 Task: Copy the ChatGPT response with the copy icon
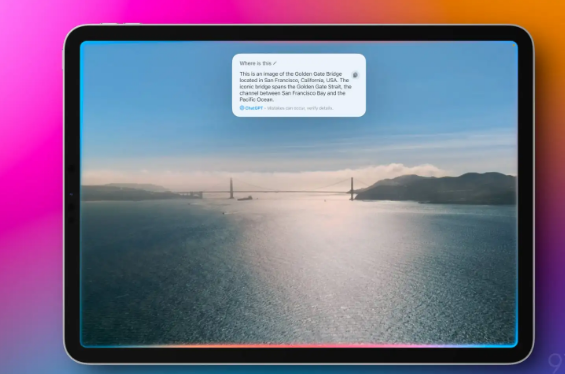coord(355,75)
